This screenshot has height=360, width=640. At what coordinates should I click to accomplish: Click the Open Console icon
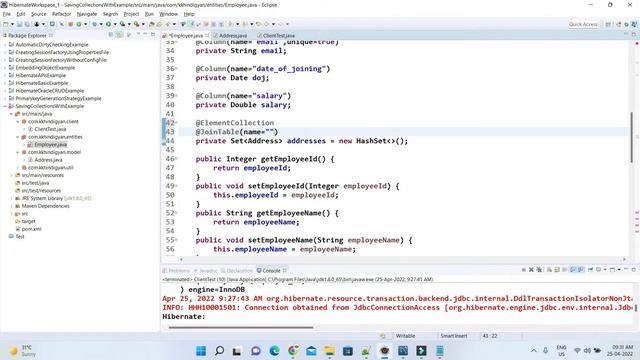[612, 270]
